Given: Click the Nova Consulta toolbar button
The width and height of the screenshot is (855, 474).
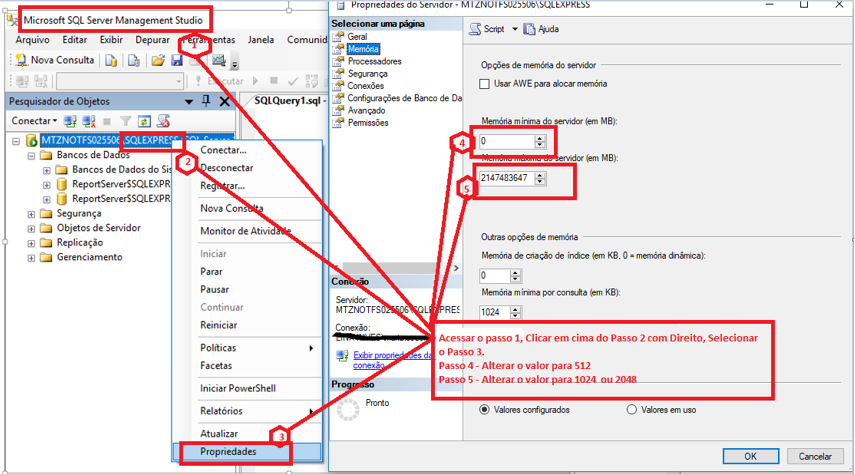Looking at the screenshot, I should [55, 60].
